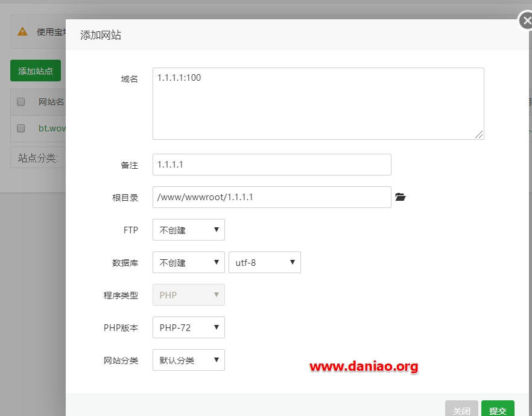Open folder browser for root directory
532x416 pixels.
[401, 197]
